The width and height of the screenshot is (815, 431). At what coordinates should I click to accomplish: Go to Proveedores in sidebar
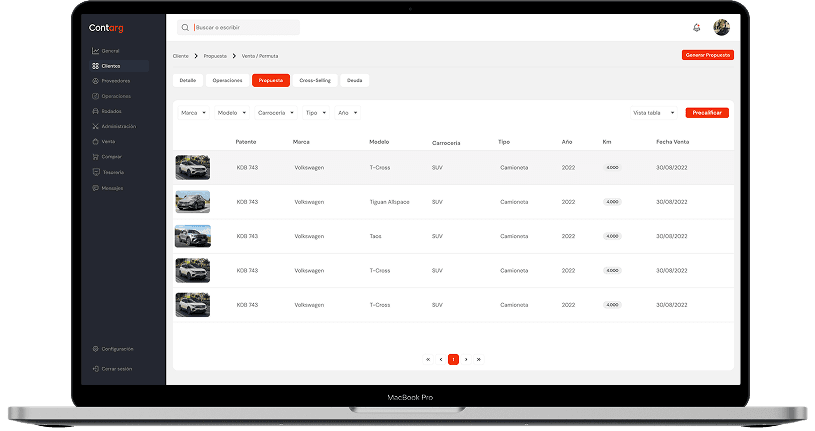[115, 81]
